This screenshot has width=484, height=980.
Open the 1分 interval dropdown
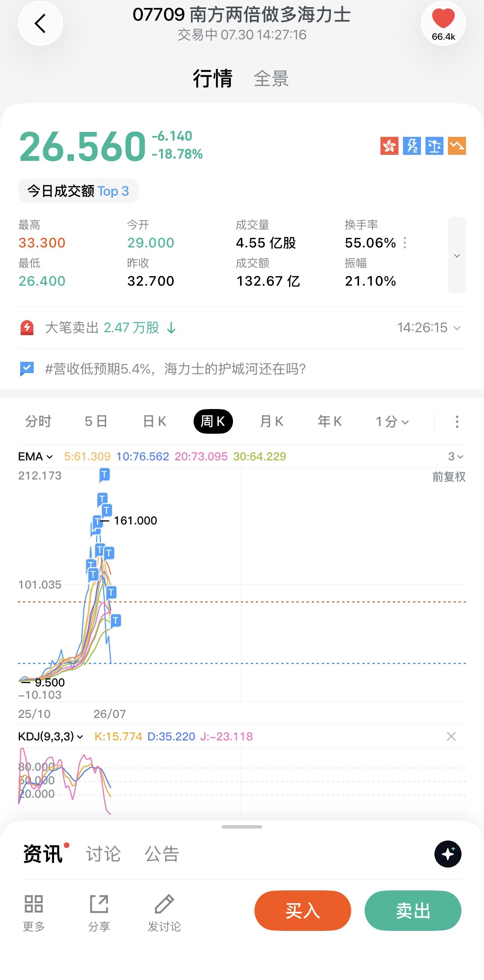point(392,421)
